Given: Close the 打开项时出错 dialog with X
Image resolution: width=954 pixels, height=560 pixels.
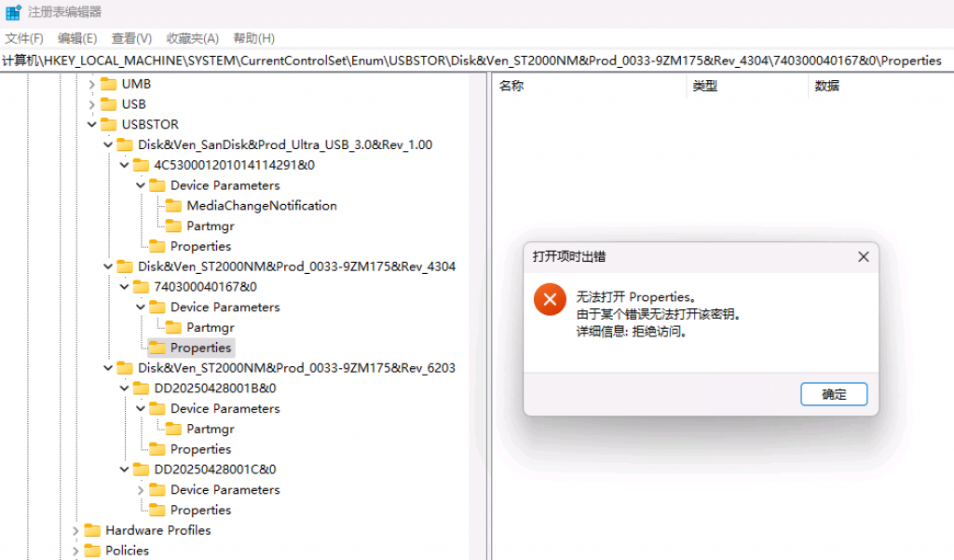Looking at the screenshot, I should point(863,256).
